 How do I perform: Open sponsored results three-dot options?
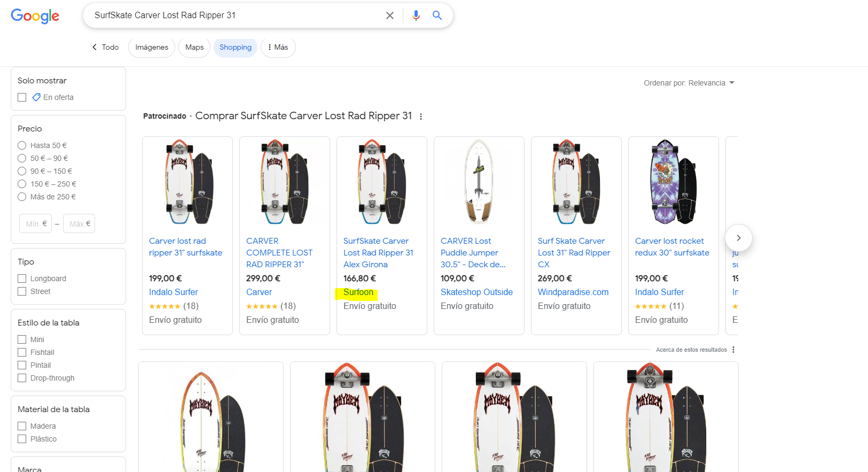point(421,117)
